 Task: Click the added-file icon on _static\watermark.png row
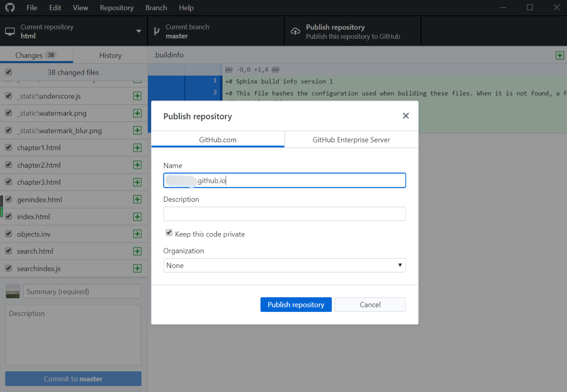(137, 113)
